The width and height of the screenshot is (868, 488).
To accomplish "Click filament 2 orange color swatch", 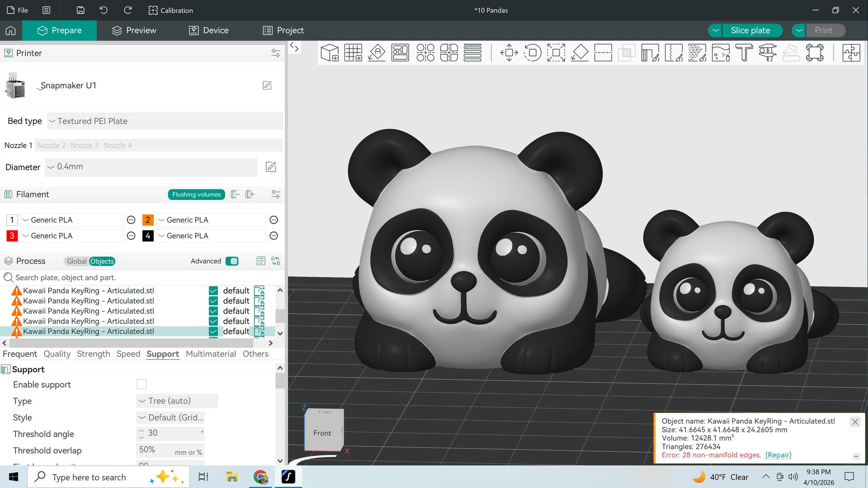I will point(147,220).
